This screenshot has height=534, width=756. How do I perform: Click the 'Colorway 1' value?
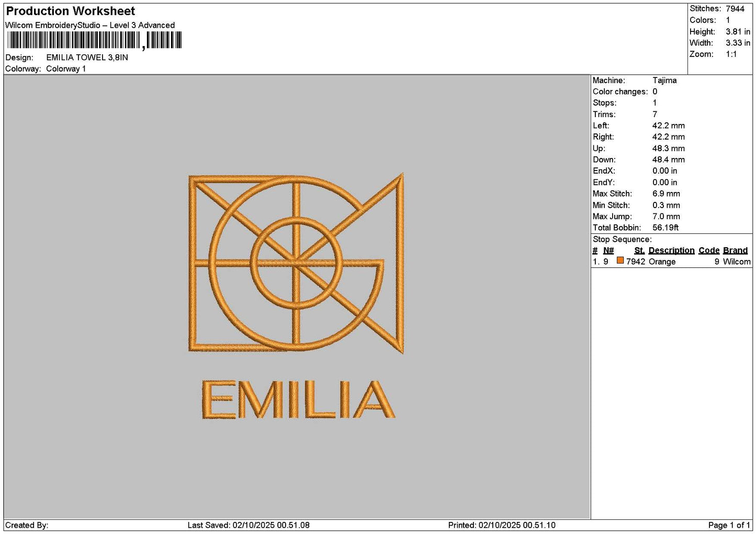click(66, 69)
